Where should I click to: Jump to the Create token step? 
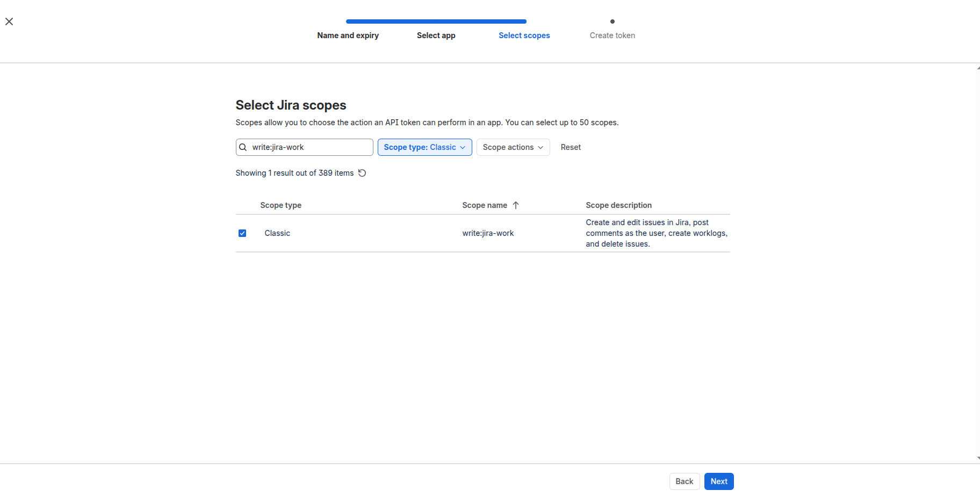612,35
